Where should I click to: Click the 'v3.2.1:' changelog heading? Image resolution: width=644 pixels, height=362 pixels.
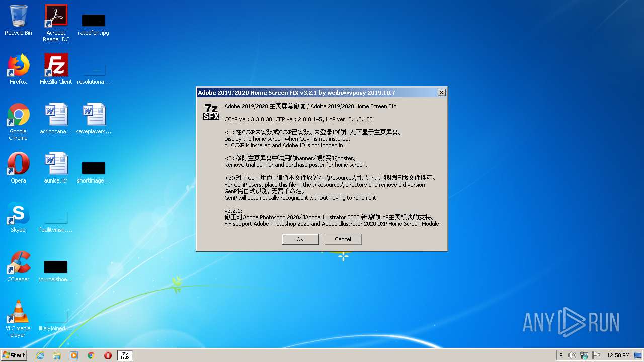(x=233, y=211)
